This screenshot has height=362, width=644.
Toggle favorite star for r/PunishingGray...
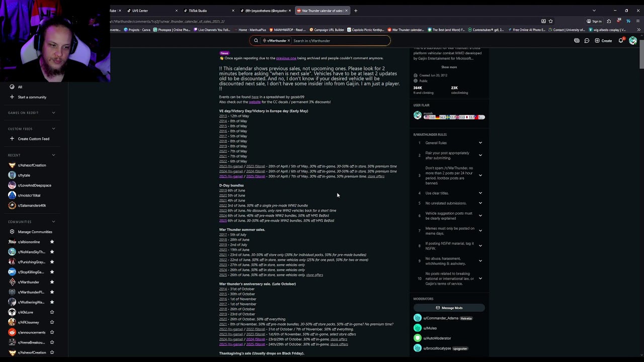click(x=52, y=262)
